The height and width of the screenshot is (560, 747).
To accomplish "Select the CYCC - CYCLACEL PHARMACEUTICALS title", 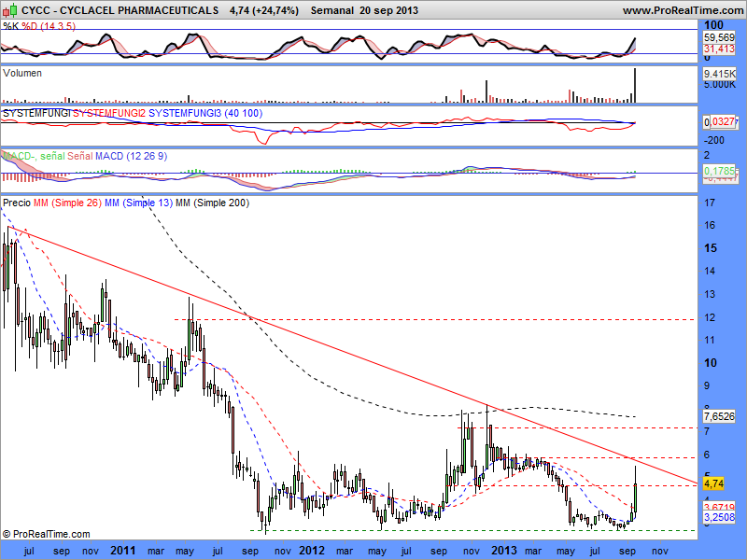I will coord(120,10).
